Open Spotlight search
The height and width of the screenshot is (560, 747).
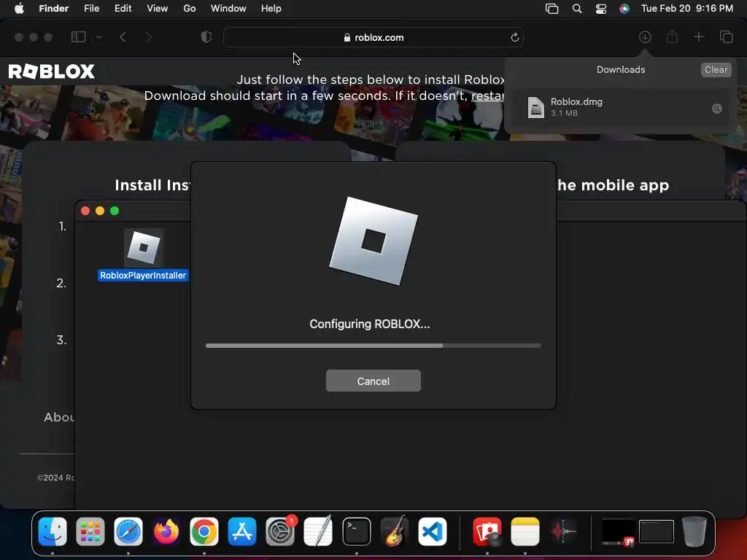(577, 9)
